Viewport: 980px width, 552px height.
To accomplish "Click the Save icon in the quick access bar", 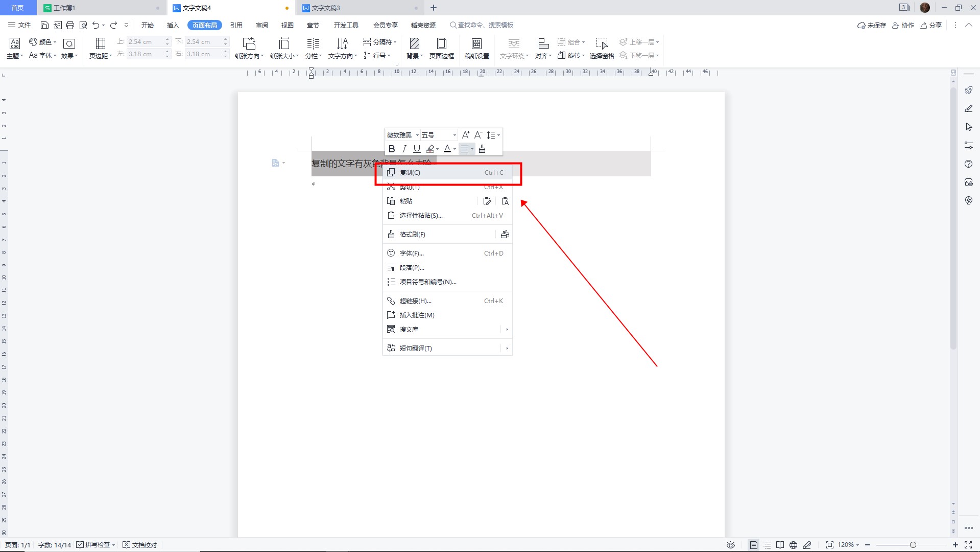I will point(44,25).
